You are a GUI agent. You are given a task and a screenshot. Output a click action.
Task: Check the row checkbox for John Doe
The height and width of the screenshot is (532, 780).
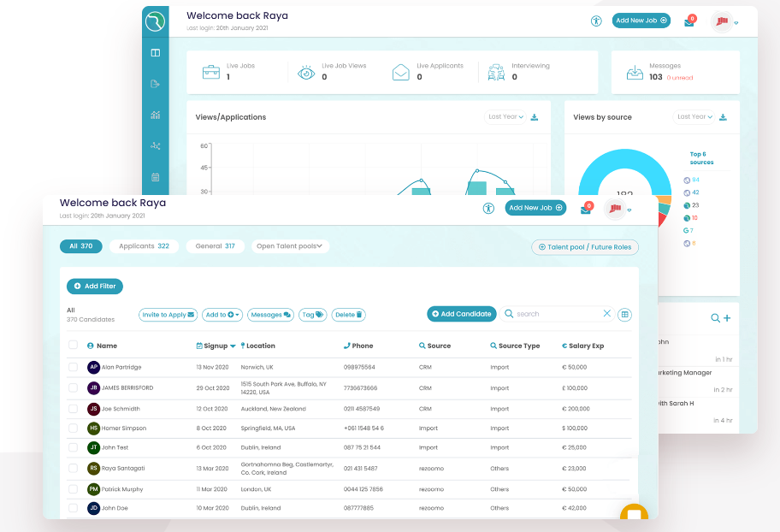click(74, 508)
